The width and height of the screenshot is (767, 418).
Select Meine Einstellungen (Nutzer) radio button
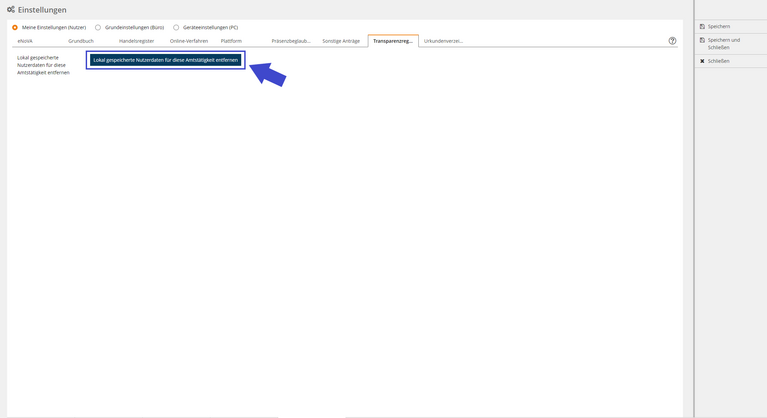[x=15, y=28]
